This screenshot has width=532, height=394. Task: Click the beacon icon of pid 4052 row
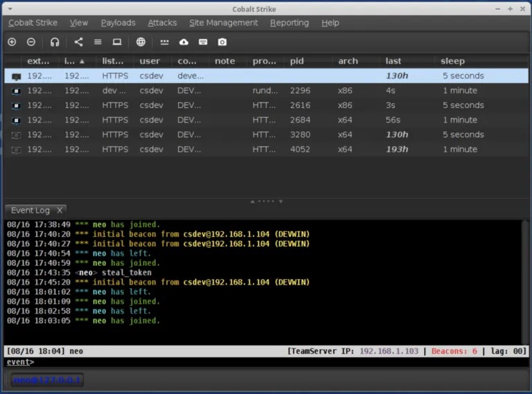[16, 150]
